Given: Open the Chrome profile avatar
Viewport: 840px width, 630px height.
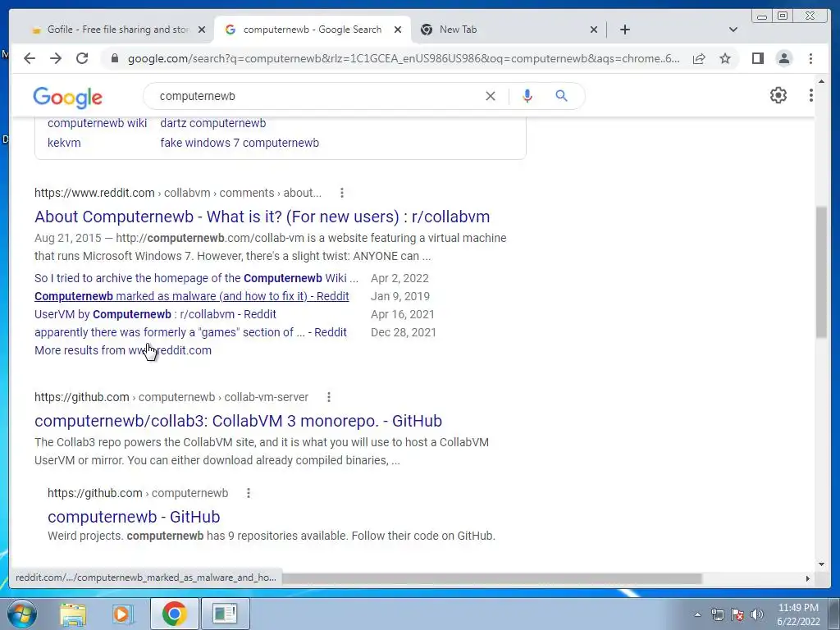Looking at the screenshot, I should coord(783,58).
